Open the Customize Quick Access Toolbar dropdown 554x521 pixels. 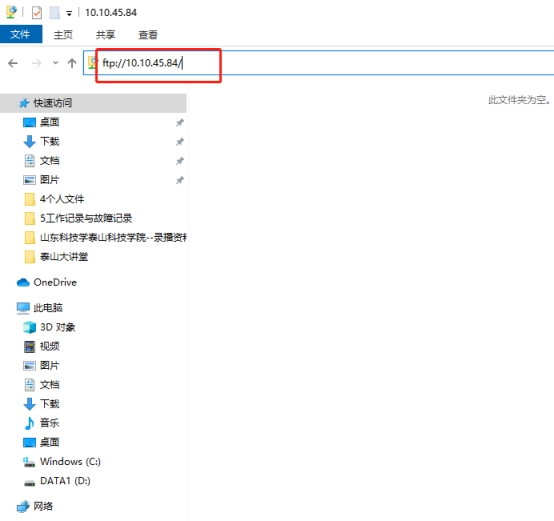(69, 13)
